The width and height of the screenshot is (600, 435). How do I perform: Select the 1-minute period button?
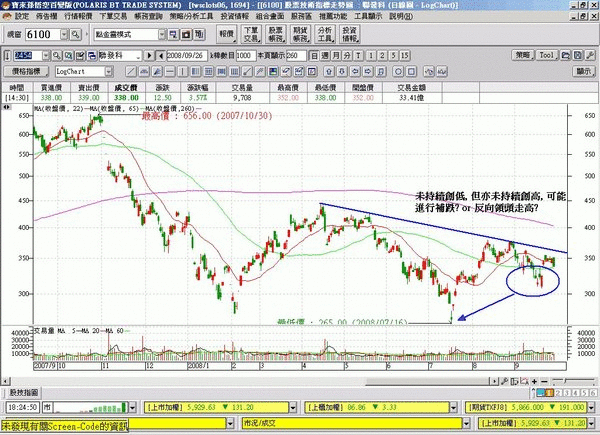click(x=370, y=56)
